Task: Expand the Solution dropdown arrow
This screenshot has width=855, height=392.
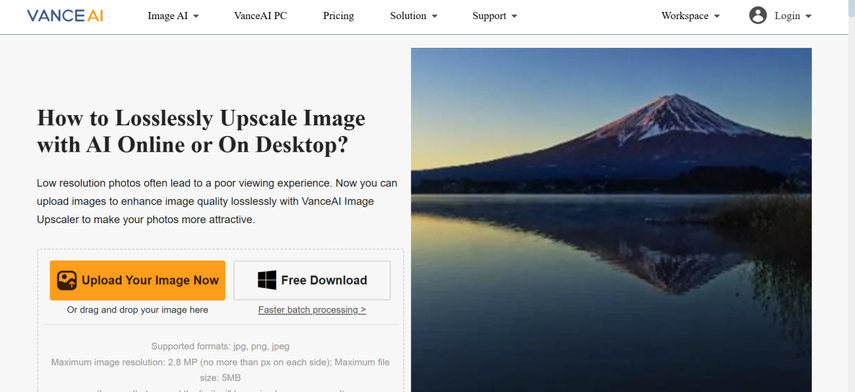Action: click(435, 16)
